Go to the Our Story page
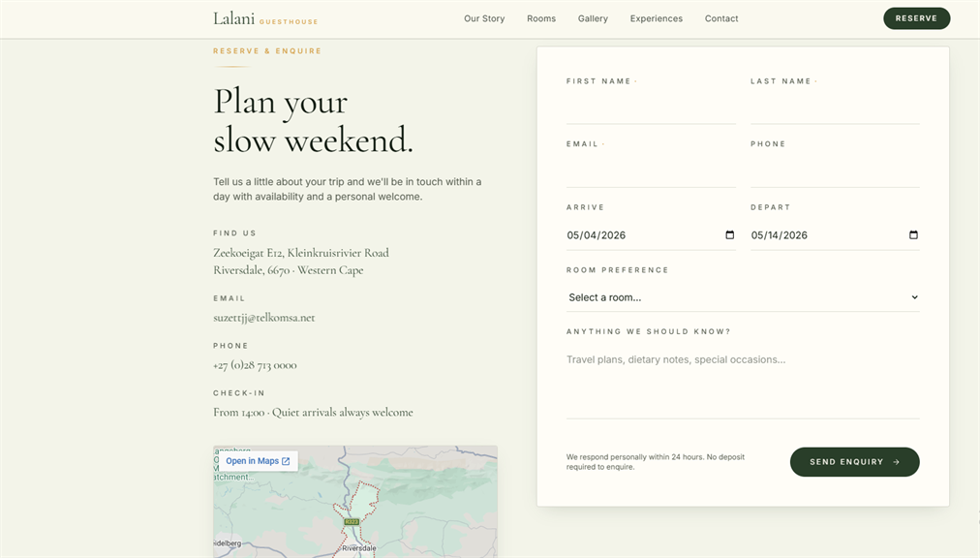This screenshot has height=558, width=980. pyautogui.click(x=484, y=18)
